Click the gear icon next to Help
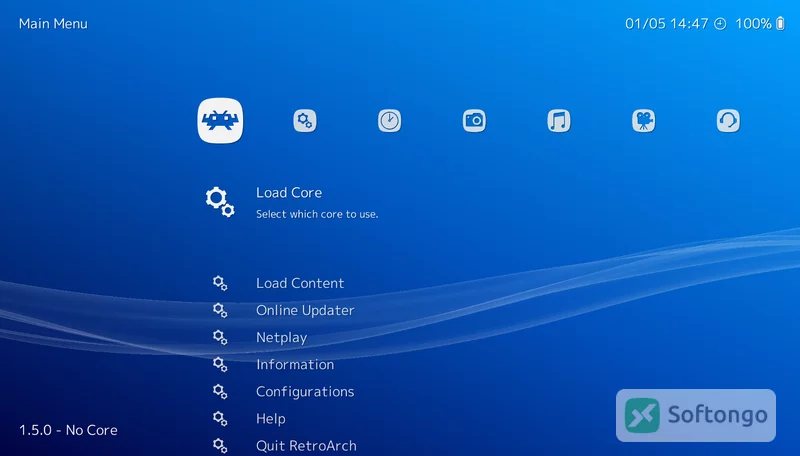Screen dimensions: 800x456 [220, 419]
